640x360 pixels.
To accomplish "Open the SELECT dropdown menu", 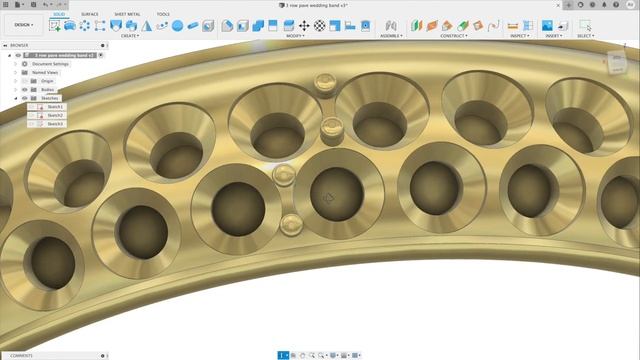I will [585, 36].
